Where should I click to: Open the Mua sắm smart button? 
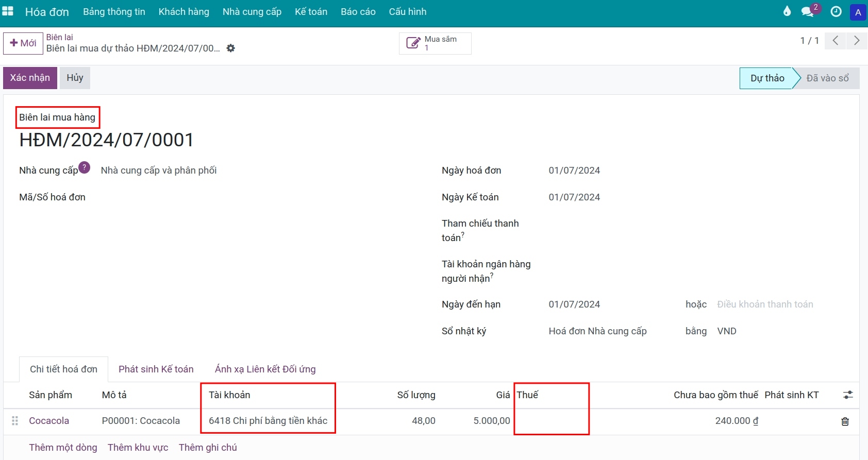coord(435,43)
